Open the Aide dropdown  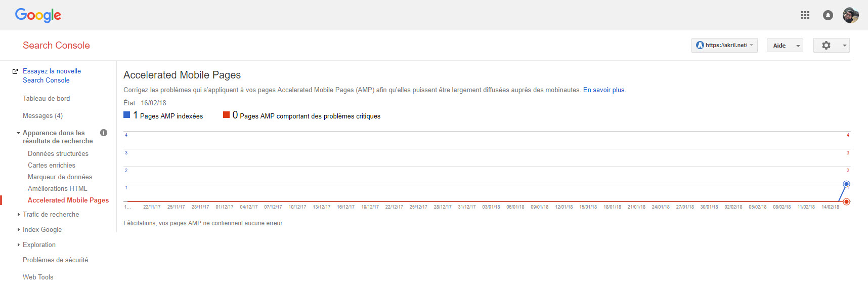(x=785, y=45)
